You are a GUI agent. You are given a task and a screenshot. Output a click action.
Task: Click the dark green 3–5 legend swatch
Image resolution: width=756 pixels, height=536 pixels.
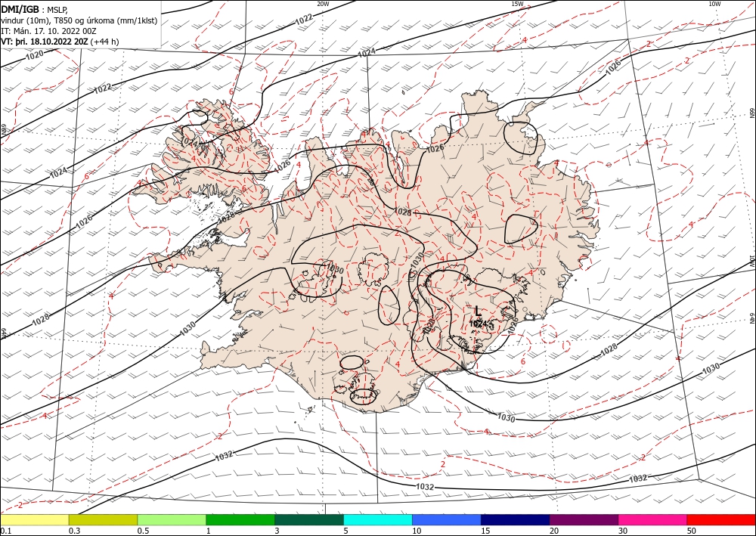pos(309,519)
